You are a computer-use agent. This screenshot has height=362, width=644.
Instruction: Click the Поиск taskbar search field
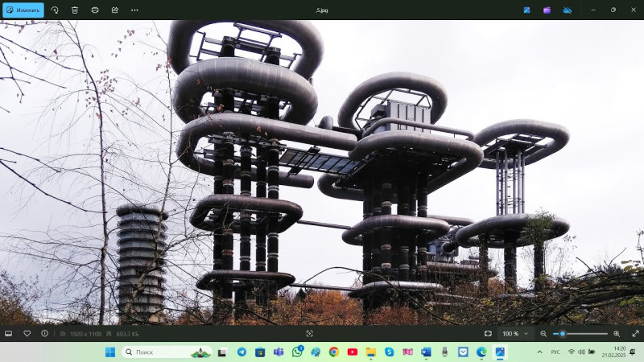point(157,352)
